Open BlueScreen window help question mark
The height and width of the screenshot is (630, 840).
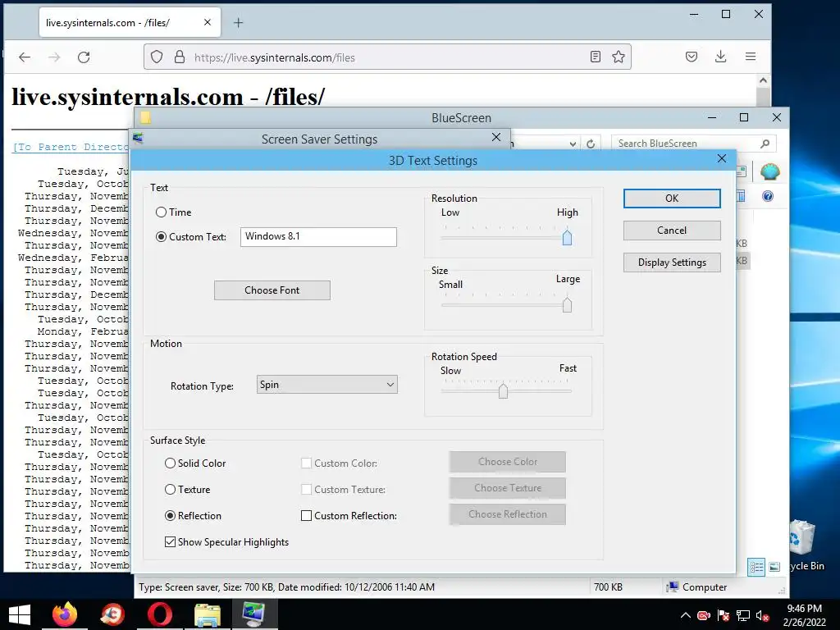[x=768, y=197]
